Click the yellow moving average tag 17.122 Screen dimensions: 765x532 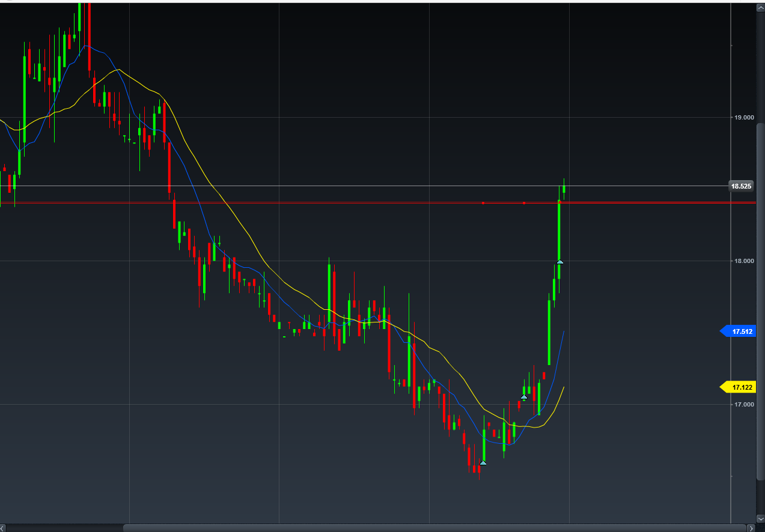coord(737,387)
